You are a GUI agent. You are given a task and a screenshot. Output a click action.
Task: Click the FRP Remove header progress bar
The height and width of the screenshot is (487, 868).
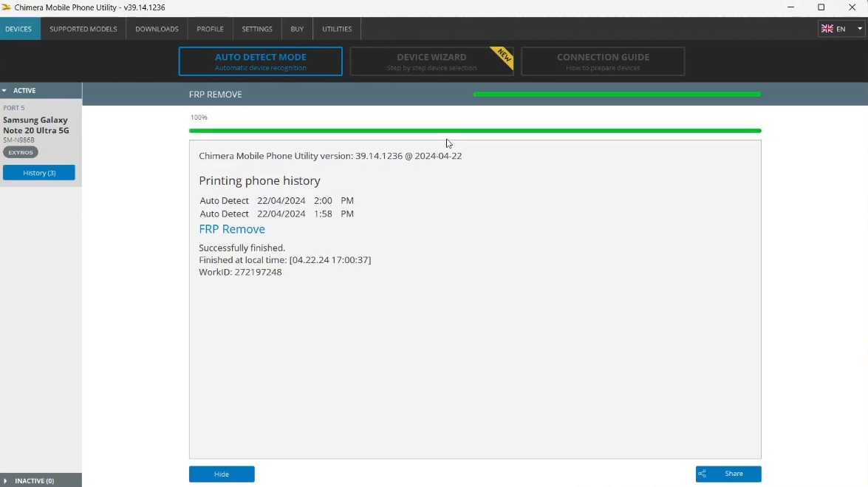(x=617, y=94)
